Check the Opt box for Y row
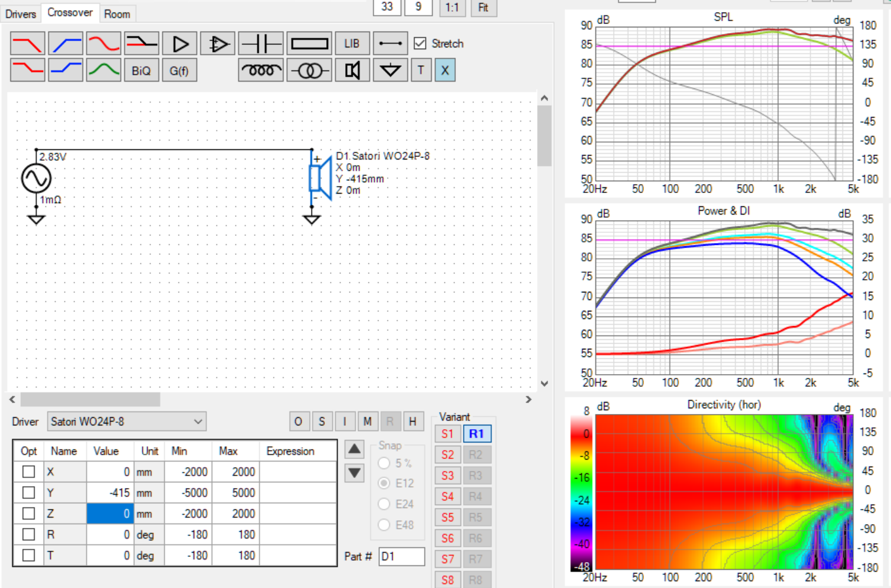 click(x=28, y=492)
